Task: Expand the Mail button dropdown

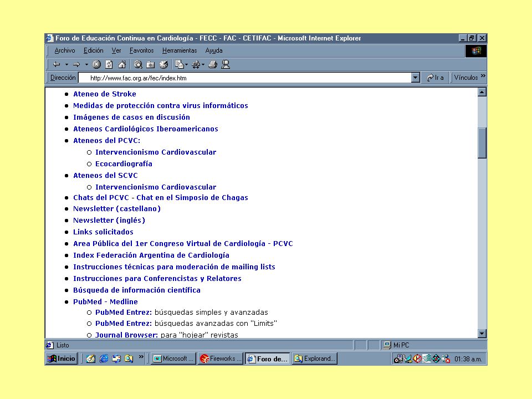Action: (186, 64)
